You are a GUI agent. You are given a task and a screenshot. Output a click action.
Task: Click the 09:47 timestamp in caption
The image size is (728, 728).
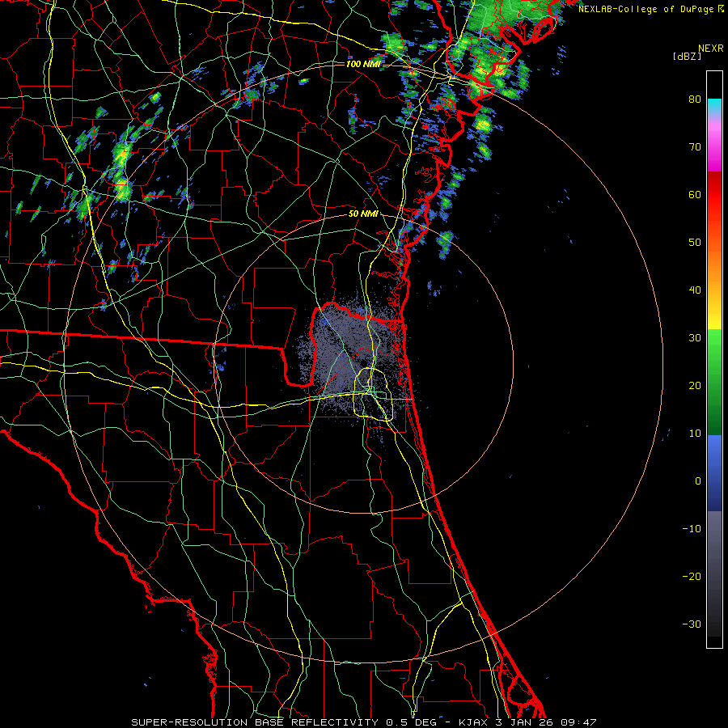[x=578, y=722]
